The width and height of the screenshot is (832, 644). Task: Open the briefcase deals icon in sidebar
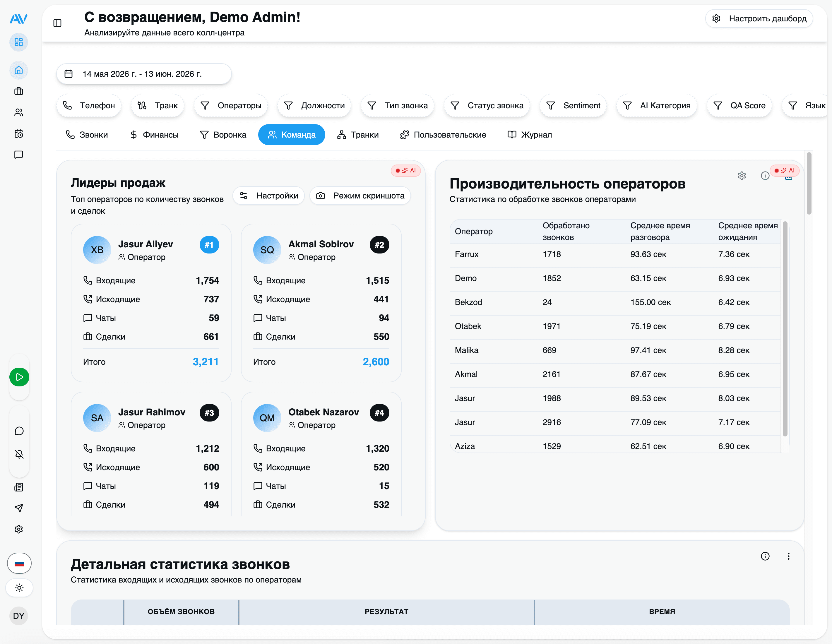click(19, 91)
